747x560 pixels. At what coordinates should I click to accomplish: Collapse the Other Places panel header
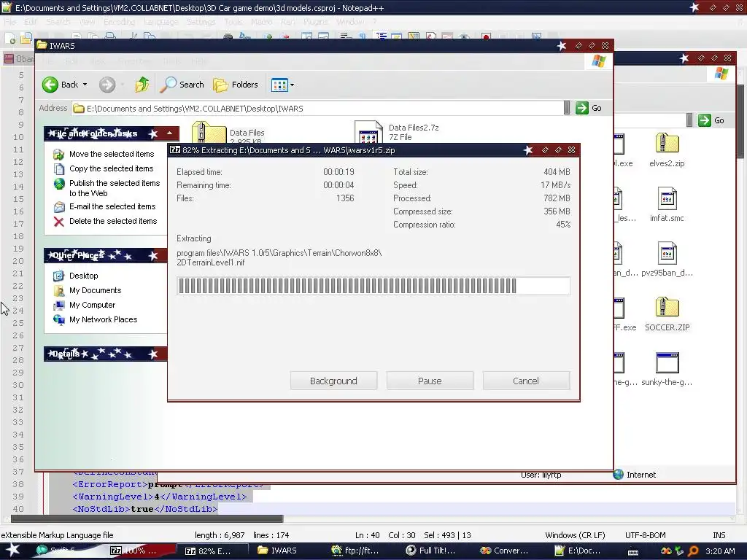105,256
